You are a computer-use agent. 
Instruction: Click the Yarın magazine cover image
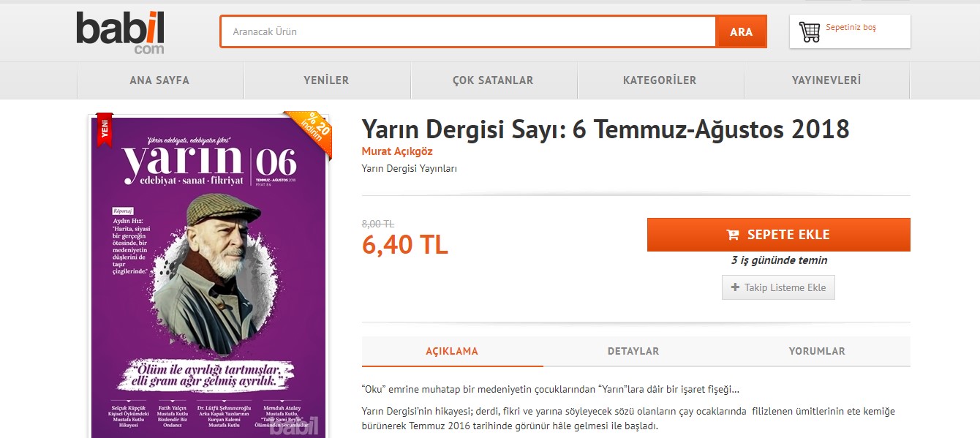(207, 276)
